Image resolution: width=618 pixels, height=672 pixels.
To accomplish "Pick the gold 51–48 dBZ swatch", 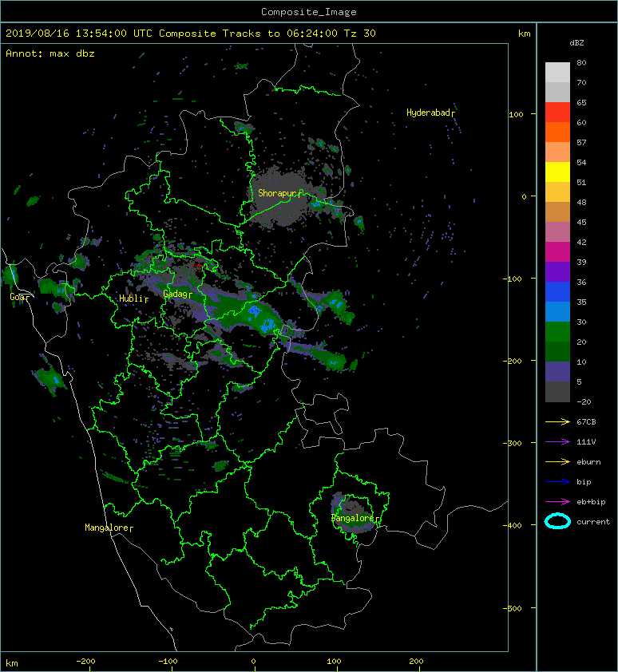I will [557, 192].
